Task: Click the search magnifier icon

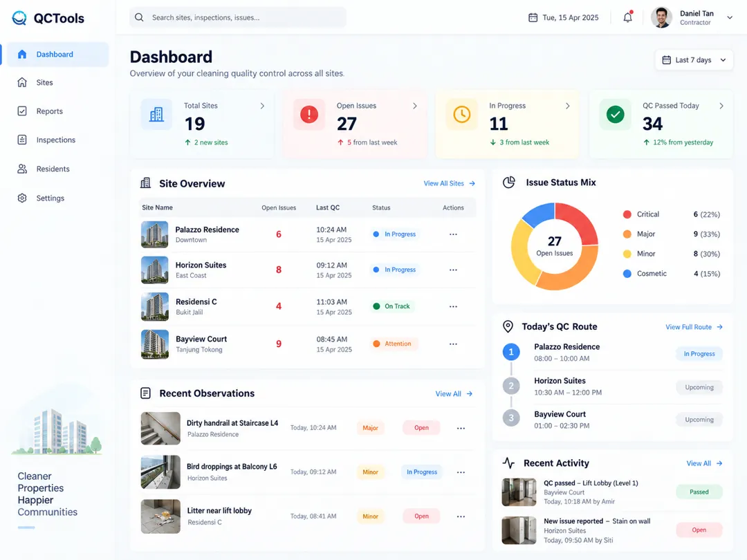Action: [x=139, y=17]
